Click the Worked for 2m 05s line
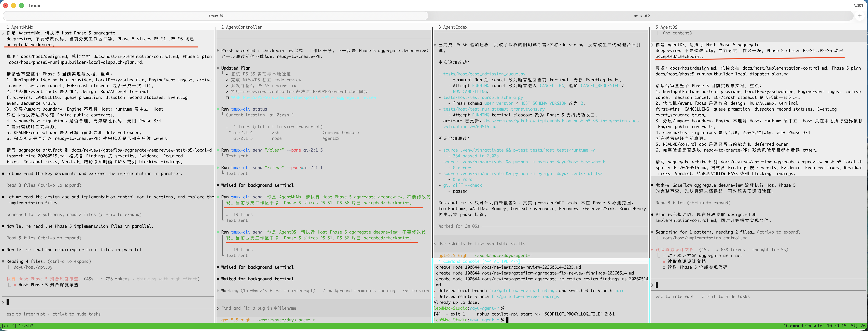Image resolution: width=868 pixels, height=331 pixels. (459, 226)
